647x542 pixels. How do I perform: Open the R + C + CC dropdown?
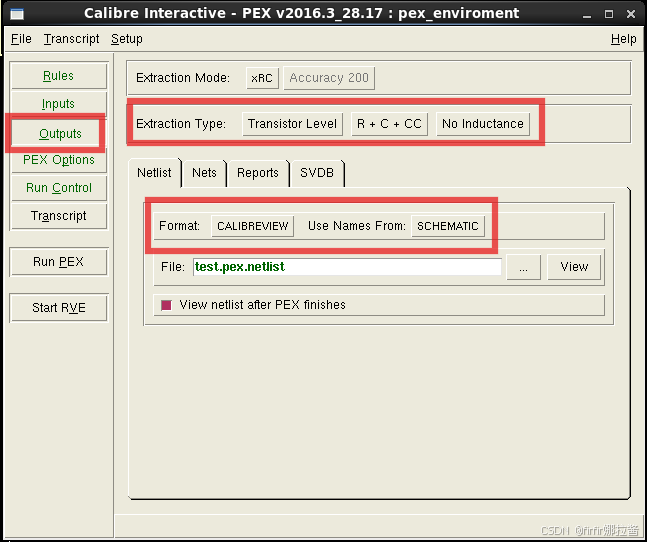tap(389, 124)
